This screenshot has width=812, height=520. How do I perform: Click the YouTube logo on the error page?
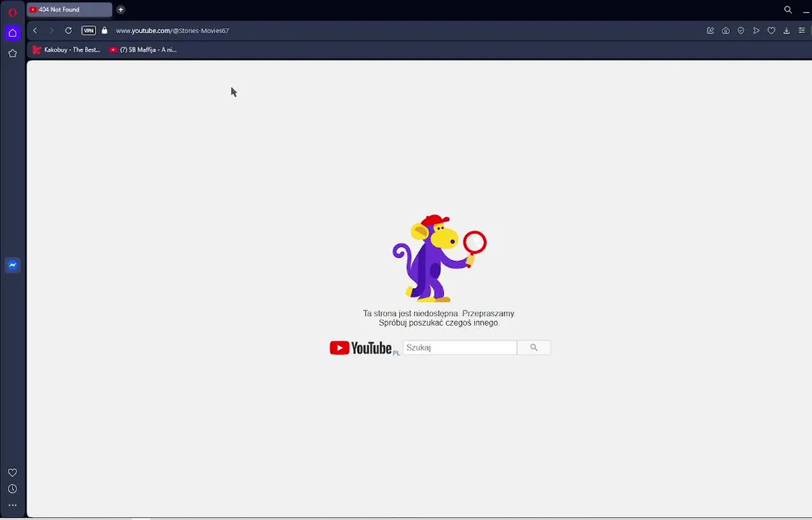tap(361, 347)
